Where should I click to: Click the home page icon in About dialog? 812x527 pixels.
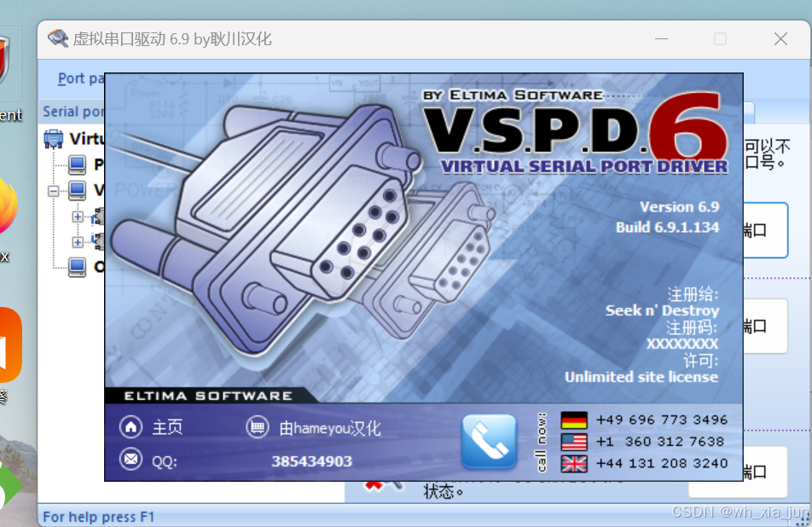pos(131,427)
